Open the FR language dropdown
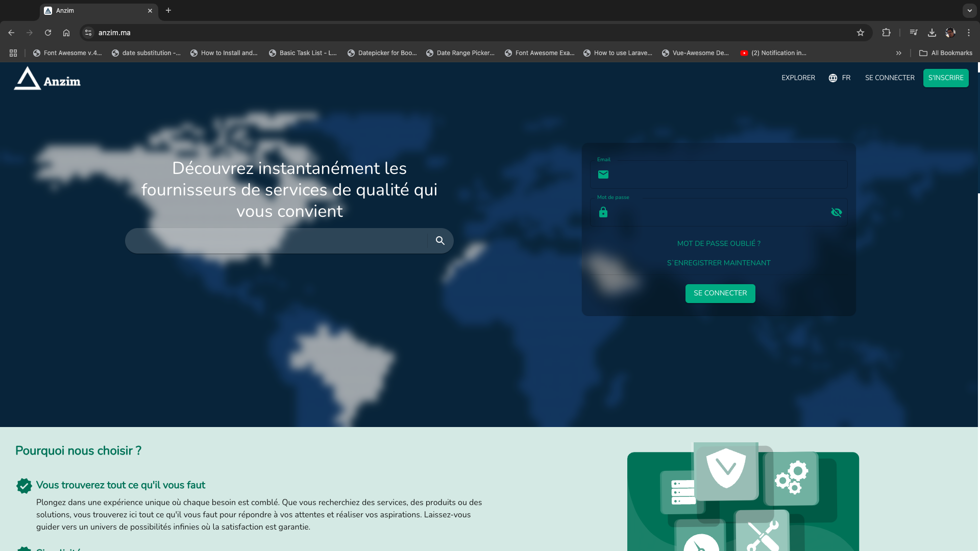Viewport: 980px width, 551px height. (845, 78)
